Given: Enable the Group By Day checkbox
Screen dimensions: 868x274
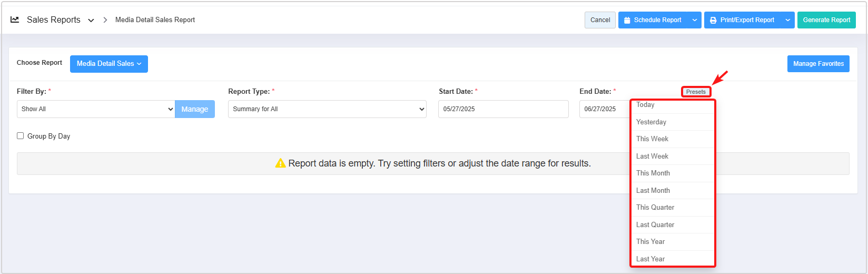Looking at the screenshot, I should pyautogui.click(x=21, y=136).
